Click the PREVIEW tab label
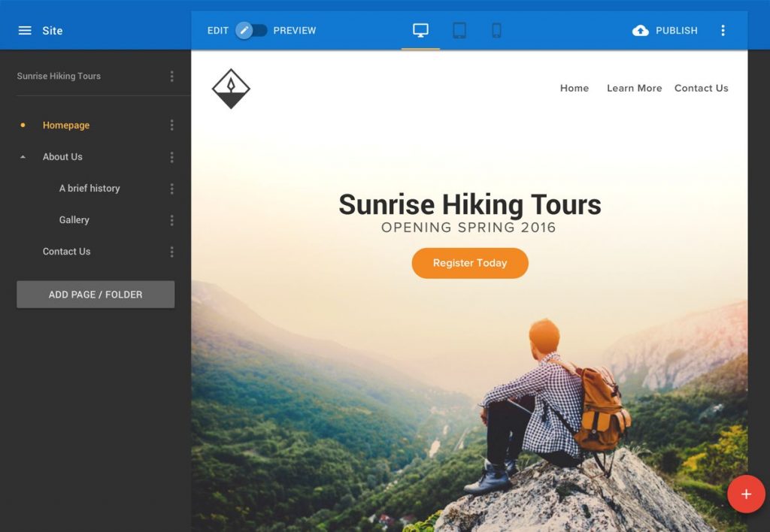The image size is (770, 532). tap(294, 30)
